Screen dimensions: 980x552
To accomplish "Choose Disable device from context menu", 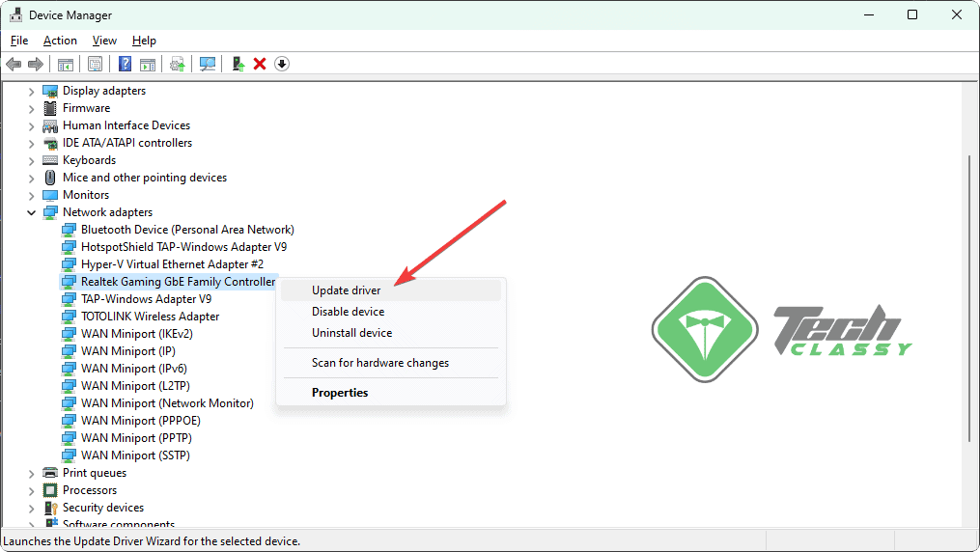I will (391, 312).
